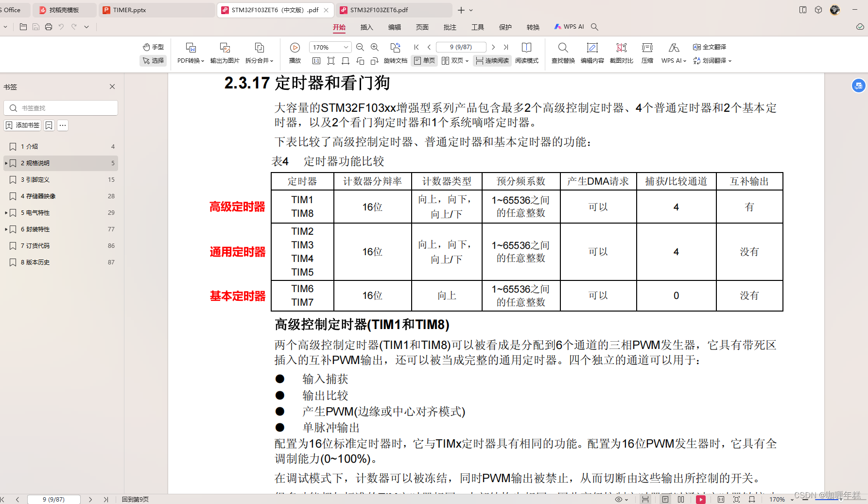Switch to the 编辑 ribbon tab
The width and height of the screenshot is (868, 504).
pyautogui.click(x=395, y=27)
